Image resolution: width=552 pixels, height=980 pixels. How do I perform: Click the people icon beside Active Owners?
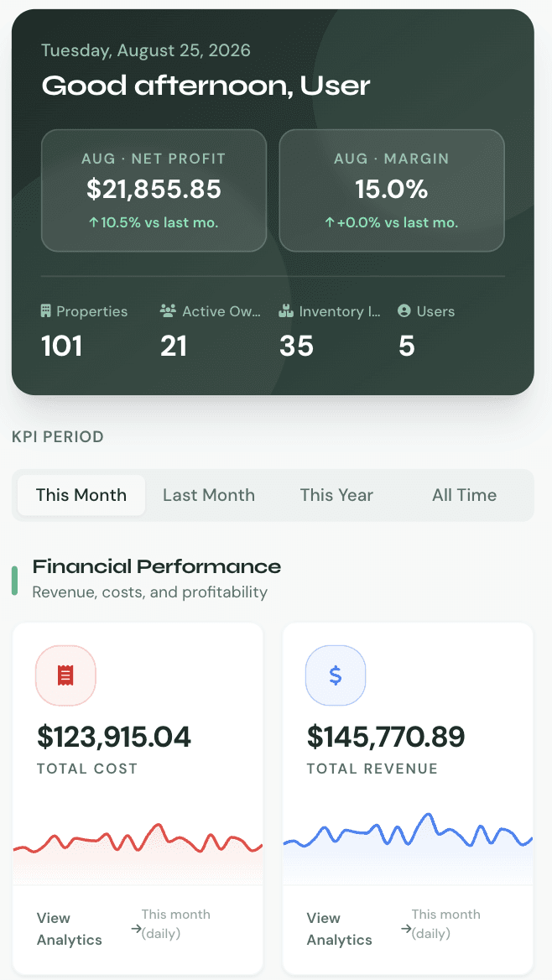coord(168,310)
